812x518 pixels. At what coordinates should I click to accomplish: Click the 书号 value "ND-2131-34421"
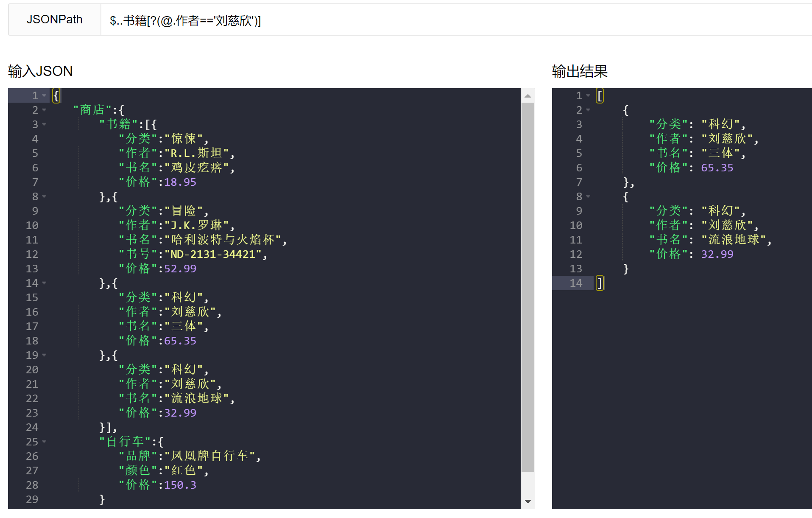click(x=213, y=255)
